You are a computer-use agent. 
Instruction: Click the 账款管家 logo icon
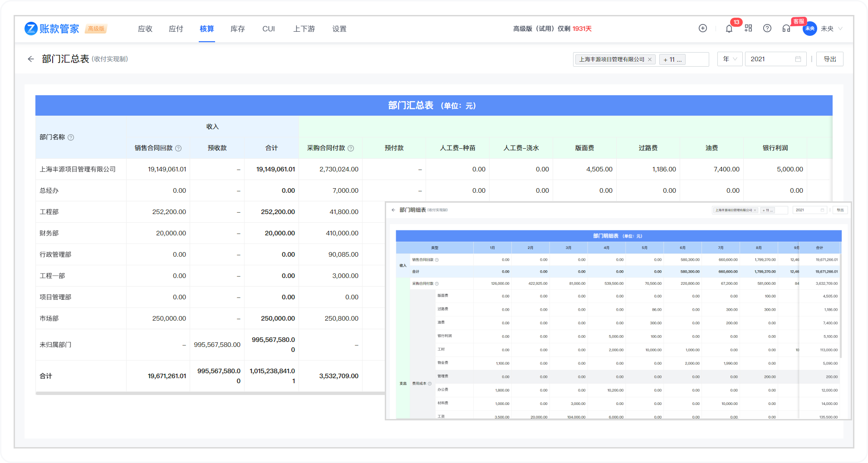click(x=31, y=29)
